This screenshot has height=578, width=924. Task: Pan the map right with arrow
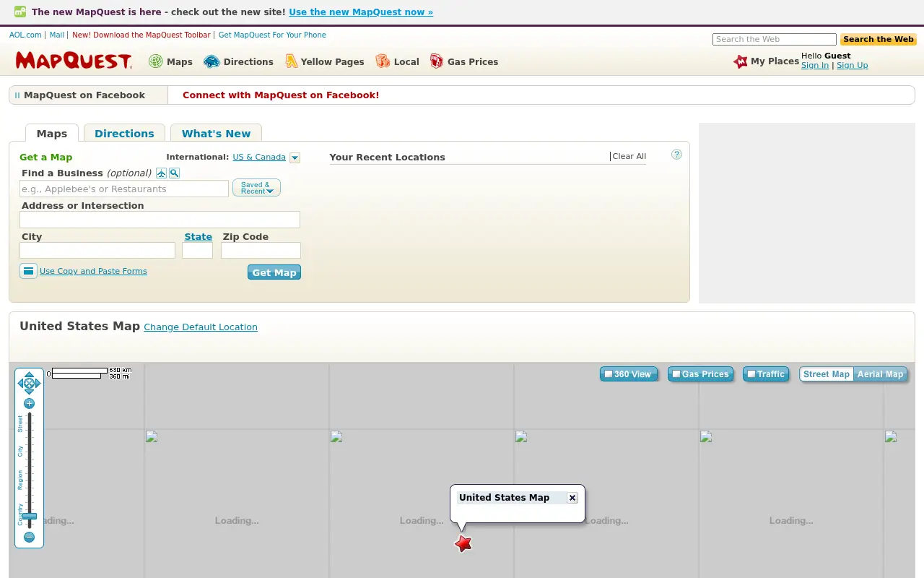point(38,384)
